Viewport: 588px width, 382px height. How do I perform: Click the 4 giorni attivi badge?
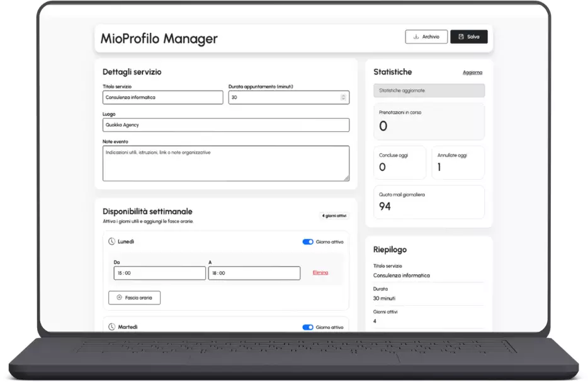click(x=333, y=214)
